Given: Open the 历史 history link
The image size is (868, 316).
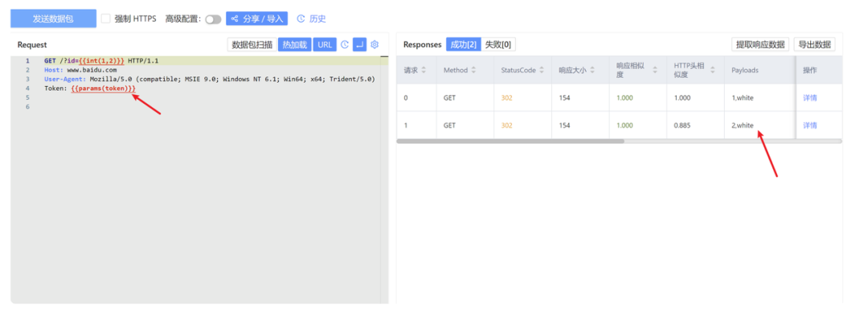Looking at the screenshot, I should (x=317, y=18).
